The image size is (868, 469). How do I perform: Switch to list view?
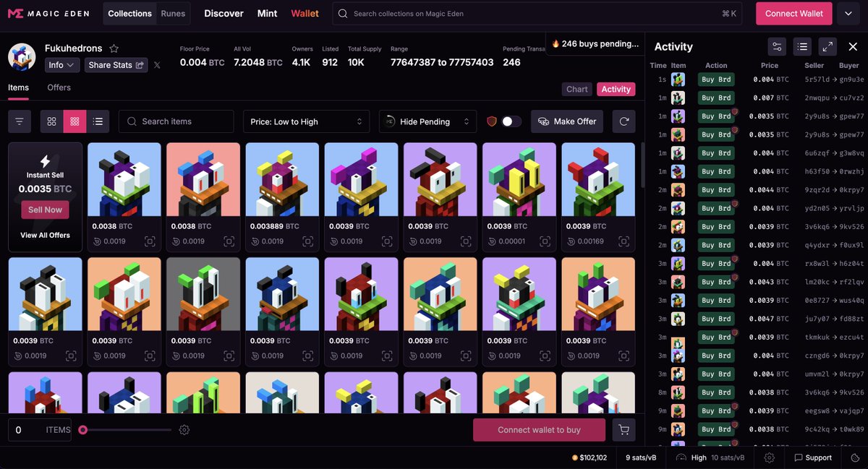pyautogui.click(x=98, y=121)
